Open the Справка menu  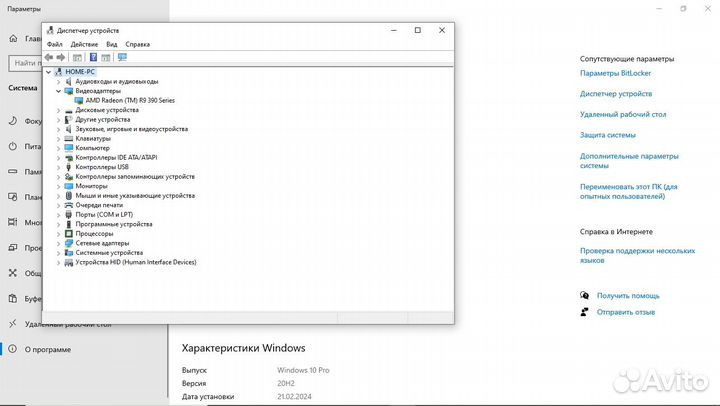point(138,44)
